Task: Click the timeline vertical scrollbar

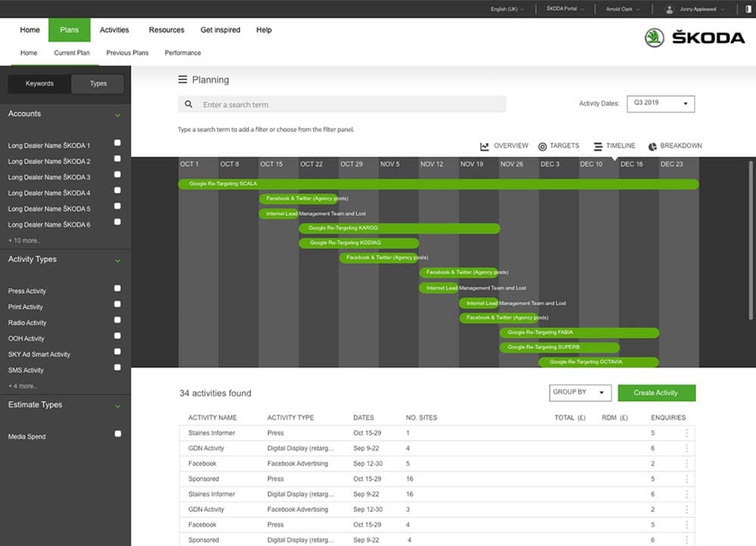Action: [751, 240]
